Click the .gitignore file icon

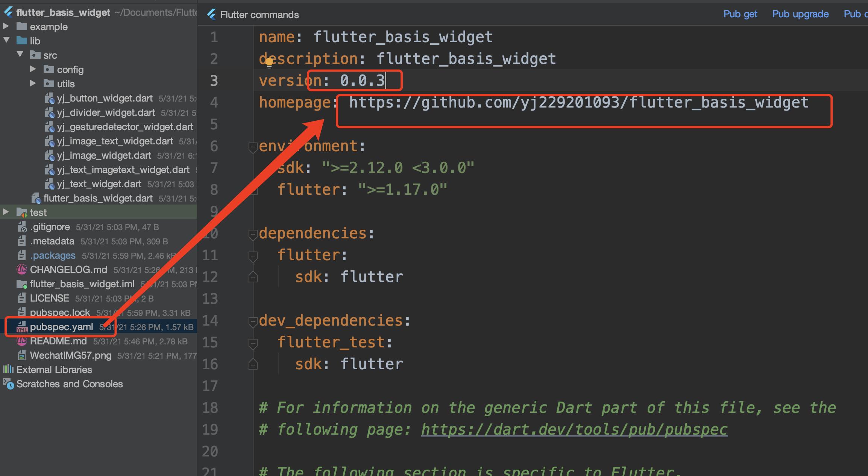(22, 227)
